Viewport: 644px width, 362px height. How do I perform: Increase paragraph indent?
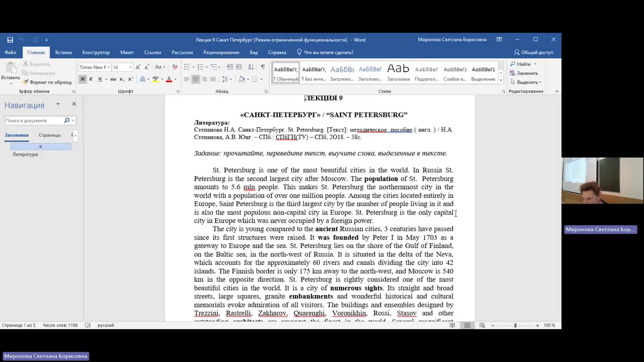click(x=239, y=67)
